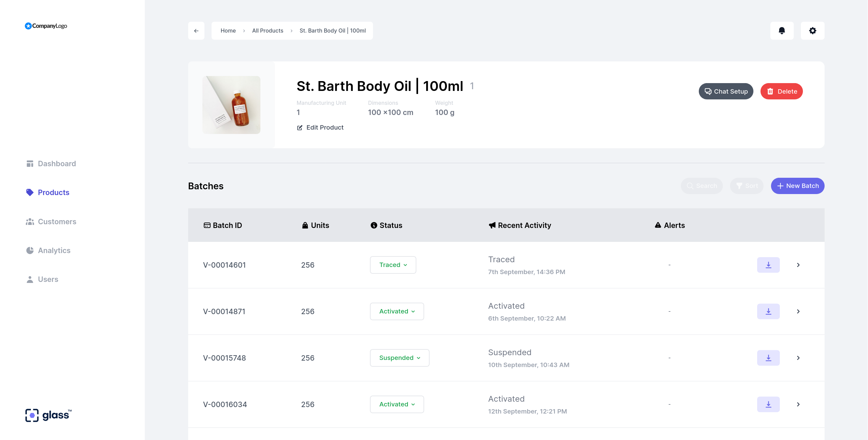Viewport: 868px width, 440px height.
Task: Click the New Batch button
Action: coord(797,186)
